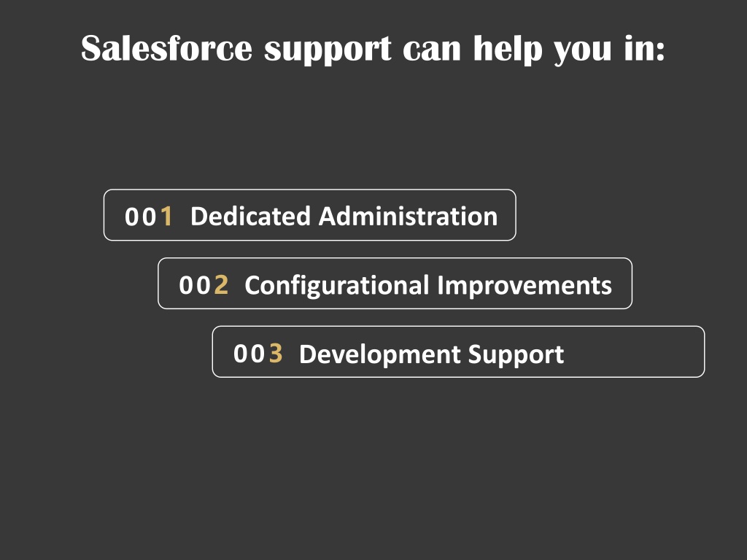Click the gold digit 2
747x560 pixels.
221,285
